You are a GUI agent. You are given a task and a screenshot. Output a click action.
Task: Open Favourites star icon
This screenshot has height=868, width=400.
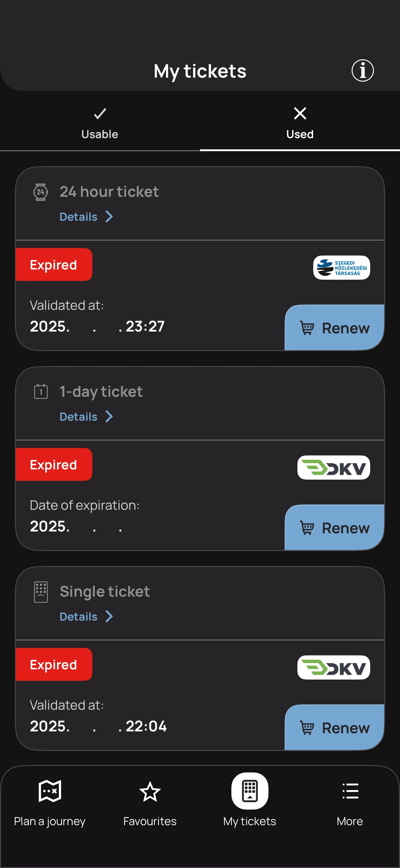pyautogui.click(x=150, y=792)
